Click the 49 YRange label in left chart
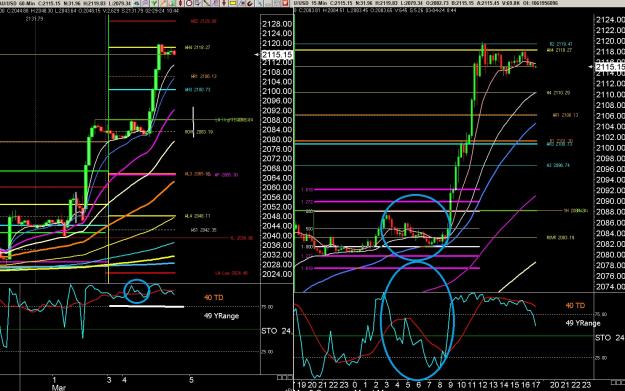This screenshot has width=625, height=391. click(x=221, y=316)
